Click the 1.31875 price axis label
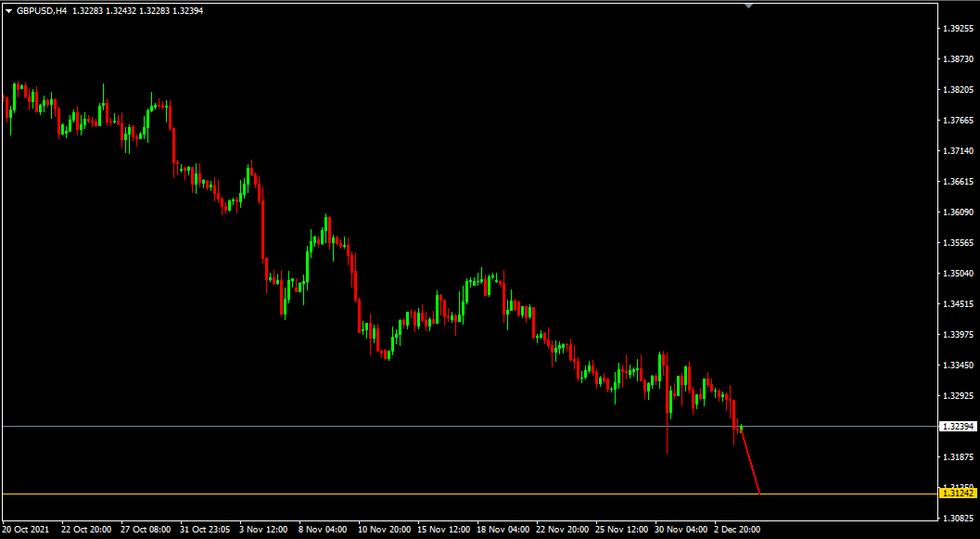 click(x=959, y=457)
